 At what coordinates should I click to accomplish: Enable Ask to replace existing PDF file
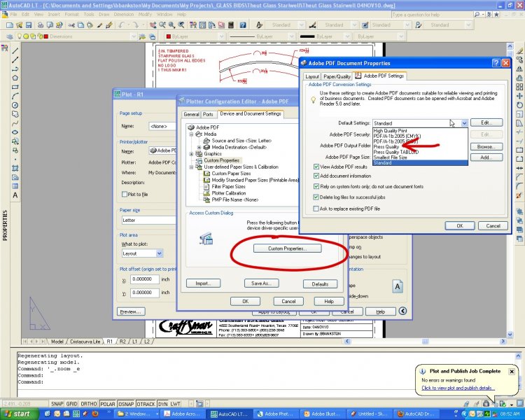317,209
